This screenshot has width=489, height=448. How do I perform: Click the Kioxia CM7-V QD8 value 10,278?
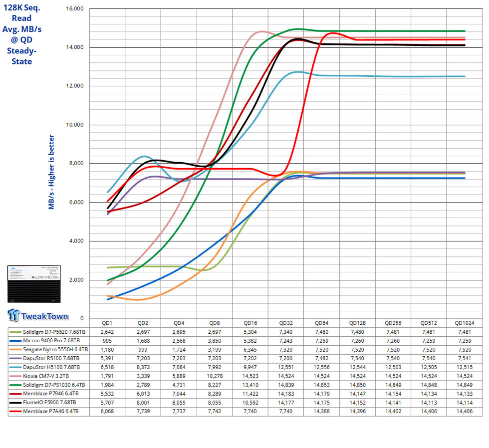pos(215,376)
